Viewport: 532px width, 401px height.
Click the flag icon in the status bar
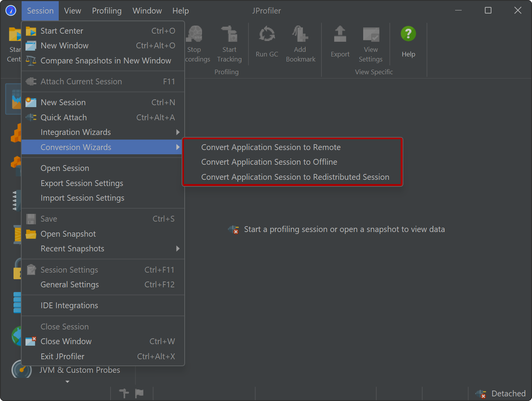[139, 393]
